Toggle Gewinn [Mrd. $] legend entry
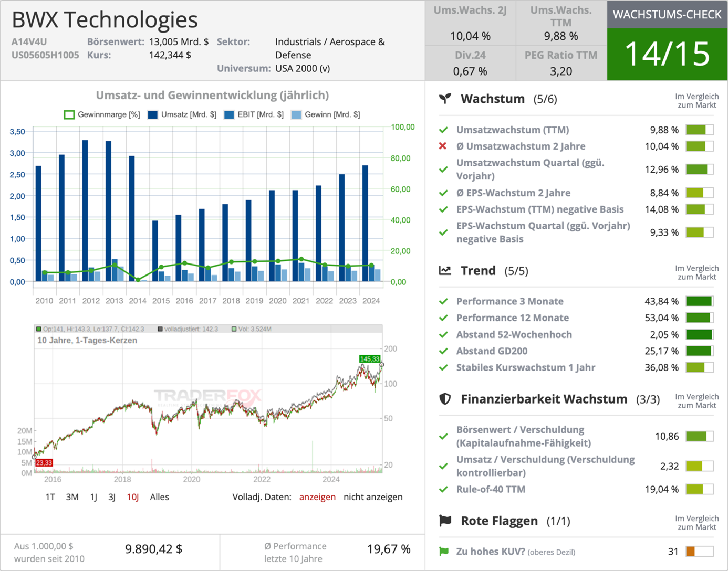Image resolution: width=728 pixels, height=571 pixels. coord(326,114)
